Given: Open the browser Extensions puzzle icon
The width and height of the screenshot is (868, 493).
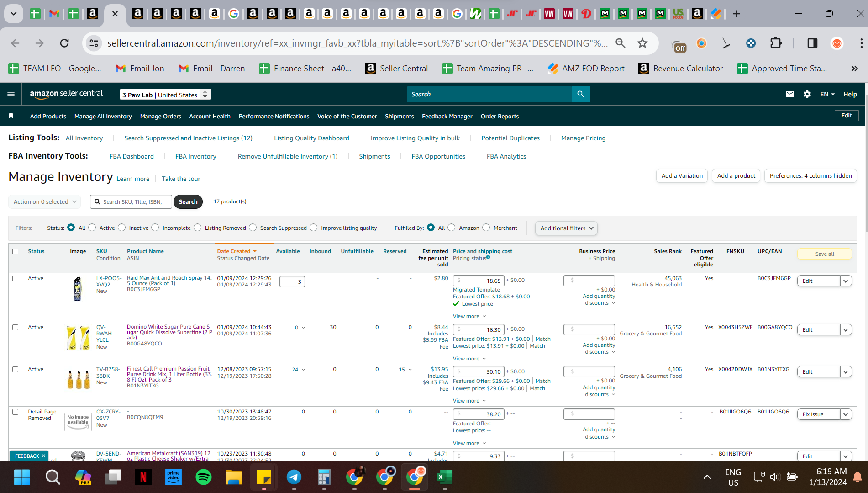Looking at the screenshot, I should click(x=776, y=43).
